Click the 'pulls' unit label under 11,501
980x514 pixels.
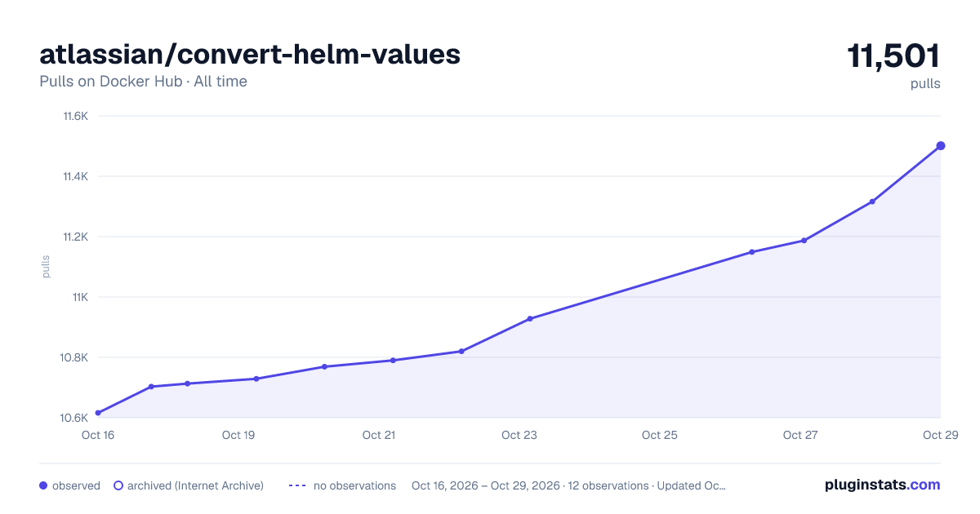[925, 83]
